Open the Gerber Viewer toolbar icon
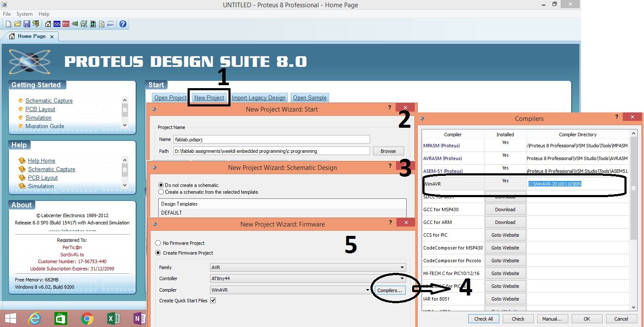 coord(84,24)
